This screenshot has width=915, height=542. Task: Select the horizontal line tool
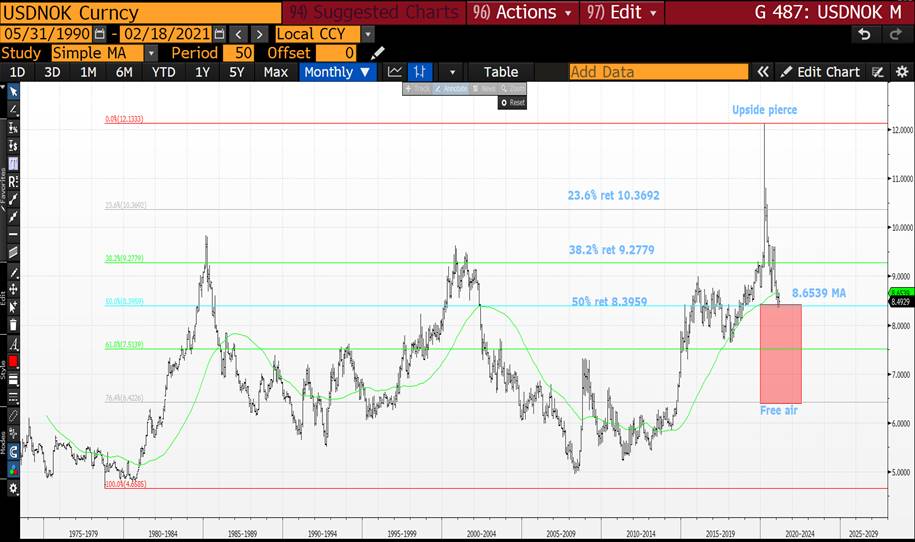[x=13, y=235]
